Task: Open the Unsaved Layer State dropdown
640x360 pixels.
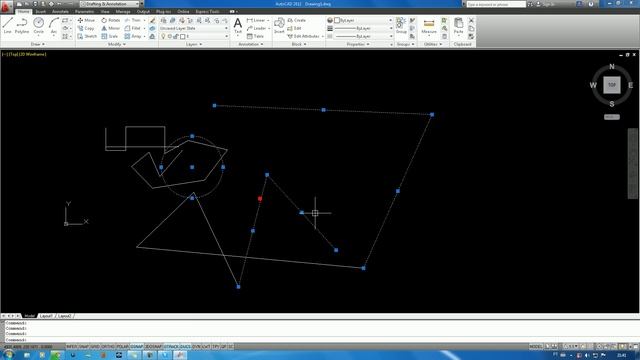Action: click(x=194, y=28)
